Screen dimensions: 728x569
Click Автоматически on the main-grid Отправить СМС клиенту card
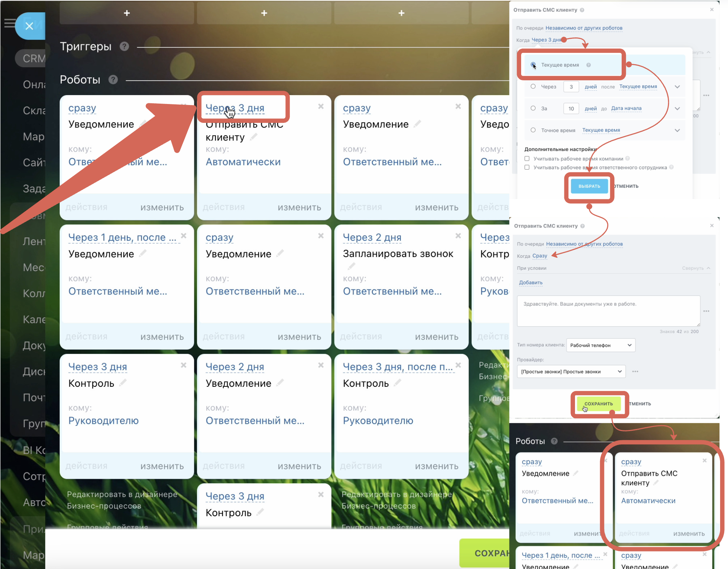243,162
